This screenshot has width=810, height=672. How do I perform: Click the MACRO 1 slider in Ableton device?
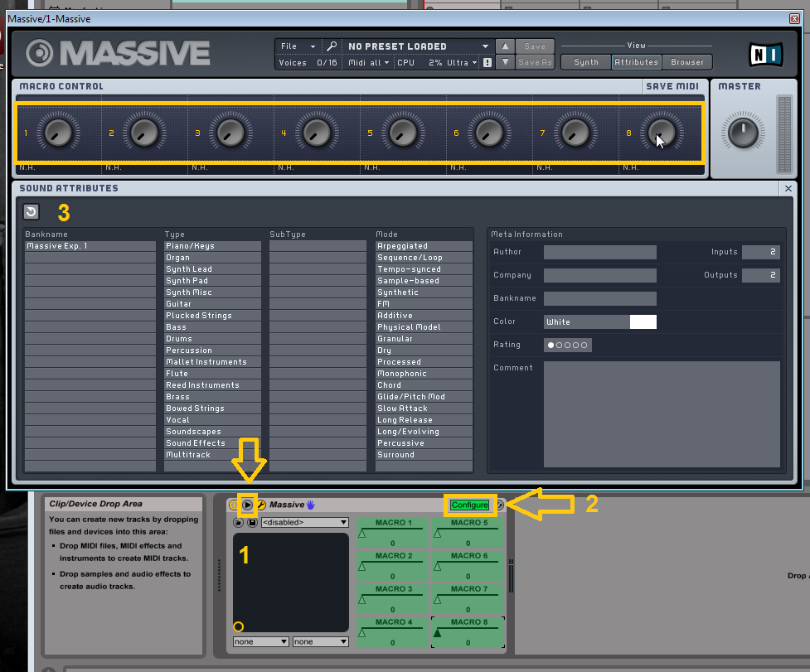coord(393,533)
